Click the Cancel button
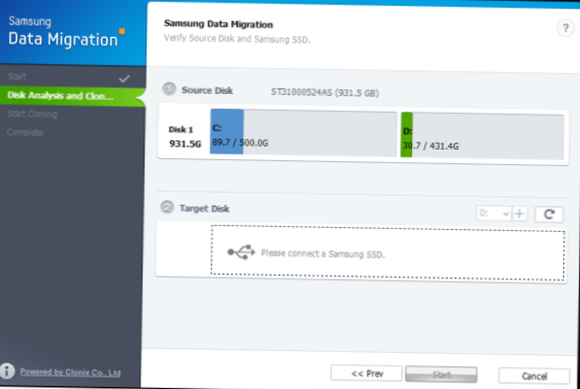580x389 pixels. coord(534,376)
